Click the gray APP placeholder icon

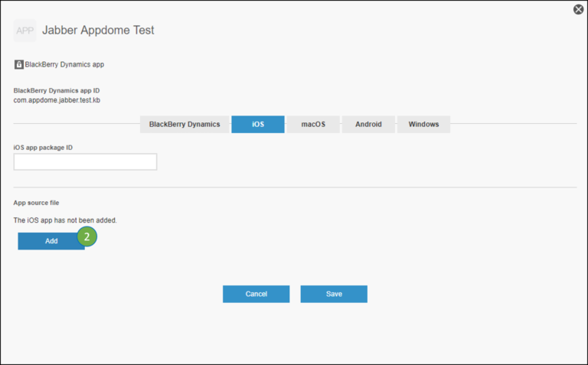point(24,31)
